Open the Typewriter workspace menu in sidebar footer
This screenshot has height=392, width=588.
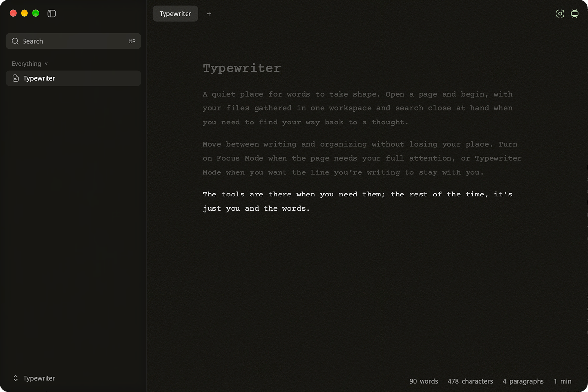(x=34, y=378)
